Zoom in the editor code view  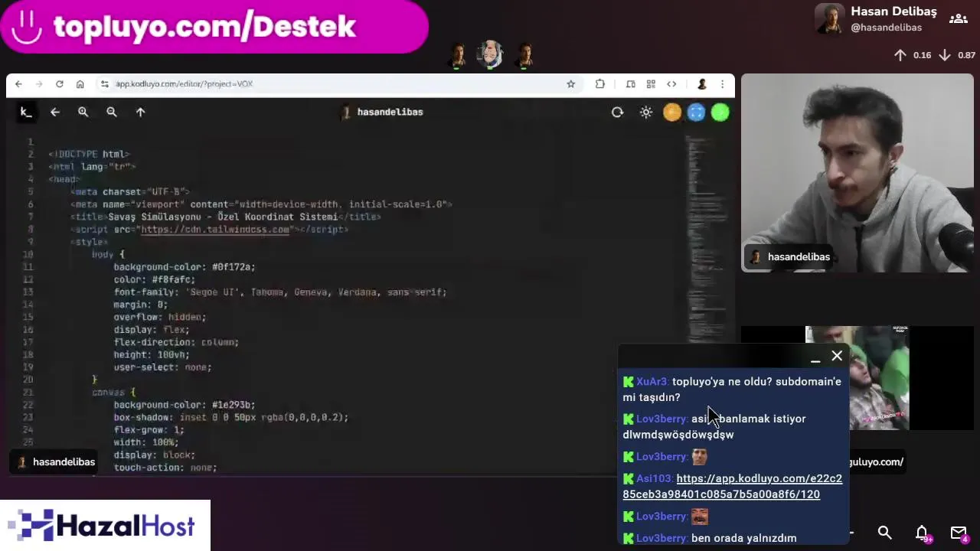83,112
